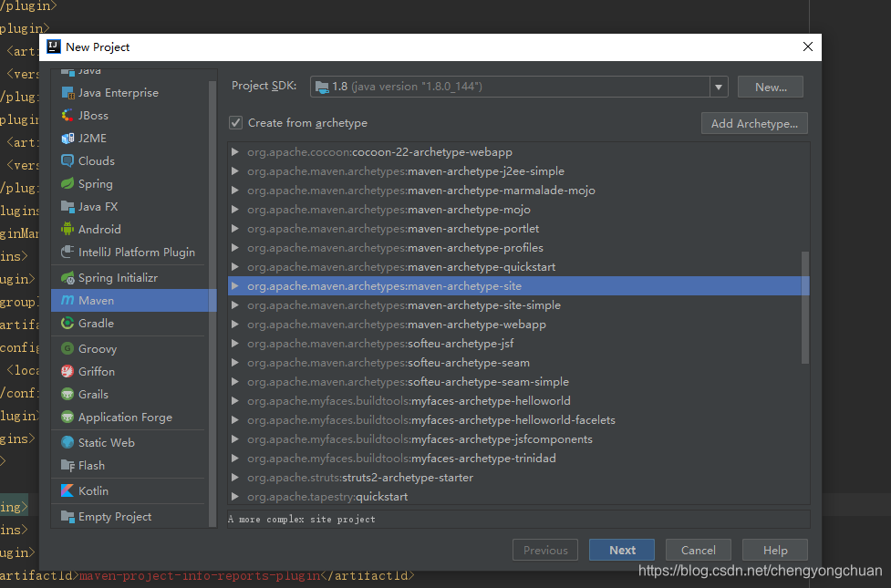
Task: Click the Application Forge icon
Action: 67,417
